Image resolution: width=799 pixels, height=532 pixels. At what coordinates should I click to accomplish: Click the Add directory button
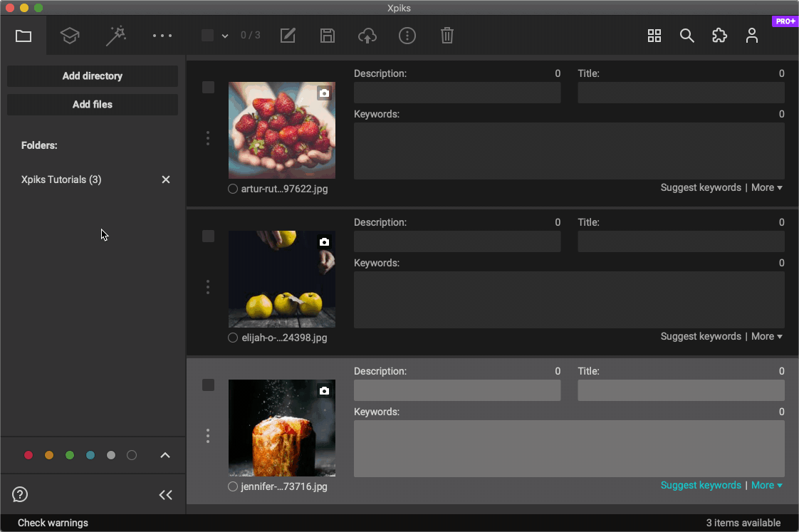(93, 76)
